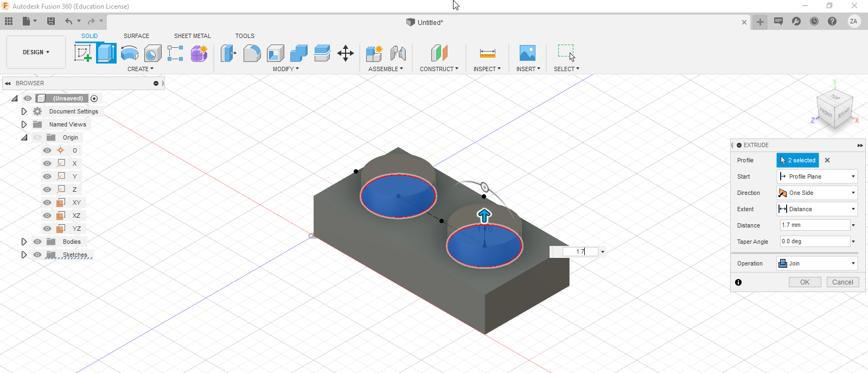Open the Start dropdown set to Profile Plane
868x373 pixels.
817,176
